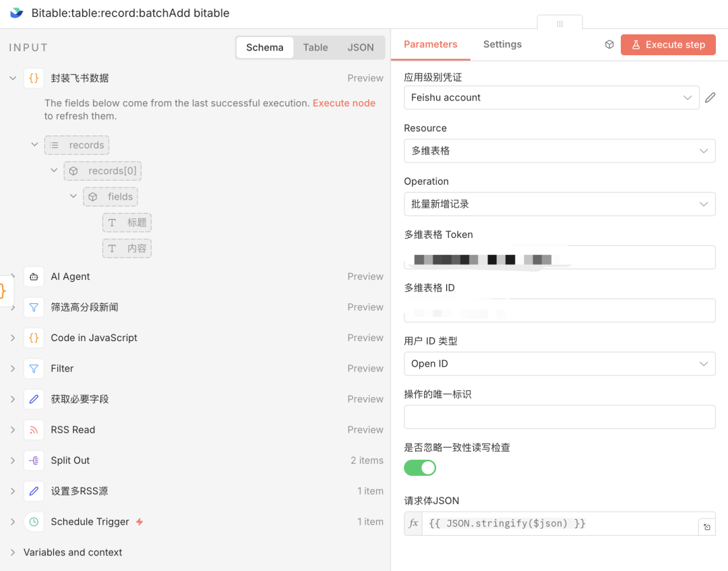Click the Schedule Trigger clock icon
Image resolution: width=728 pixels, height=571 pixels.
(x=34, y=522)
